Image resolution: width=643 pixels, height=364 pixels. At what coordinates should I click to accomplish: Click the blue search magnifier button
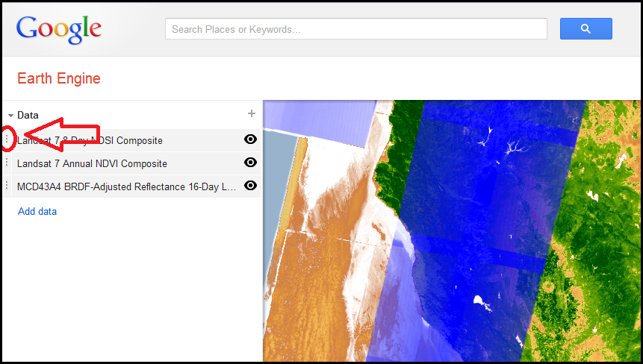(x=586, y=28)
